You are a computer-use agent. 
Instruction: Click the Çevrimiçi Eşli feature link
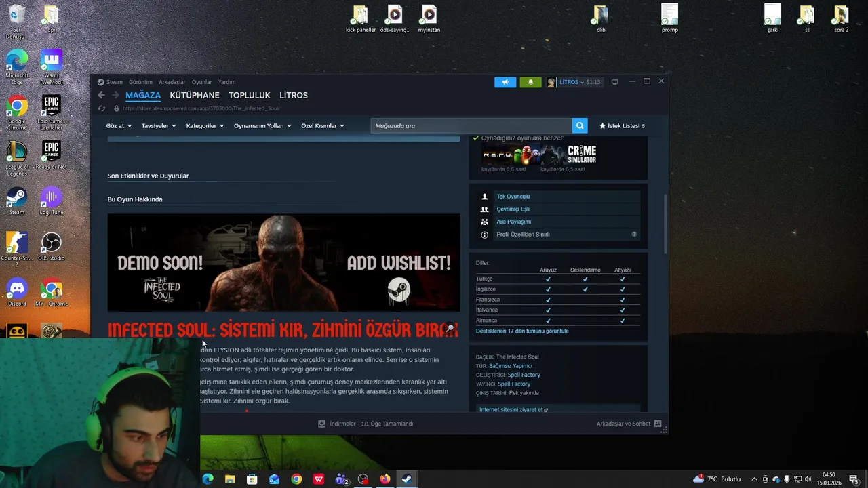513,209
